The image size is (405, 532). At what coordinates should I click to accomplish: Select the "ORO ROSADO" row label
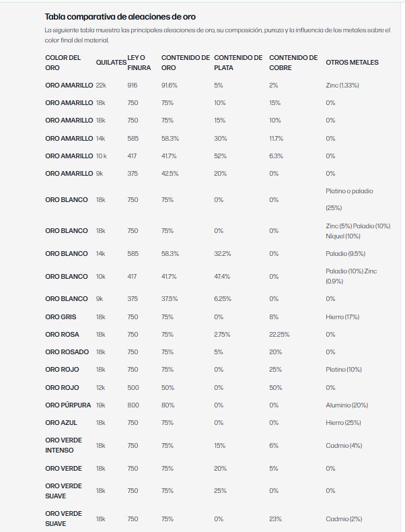point(65,352)
